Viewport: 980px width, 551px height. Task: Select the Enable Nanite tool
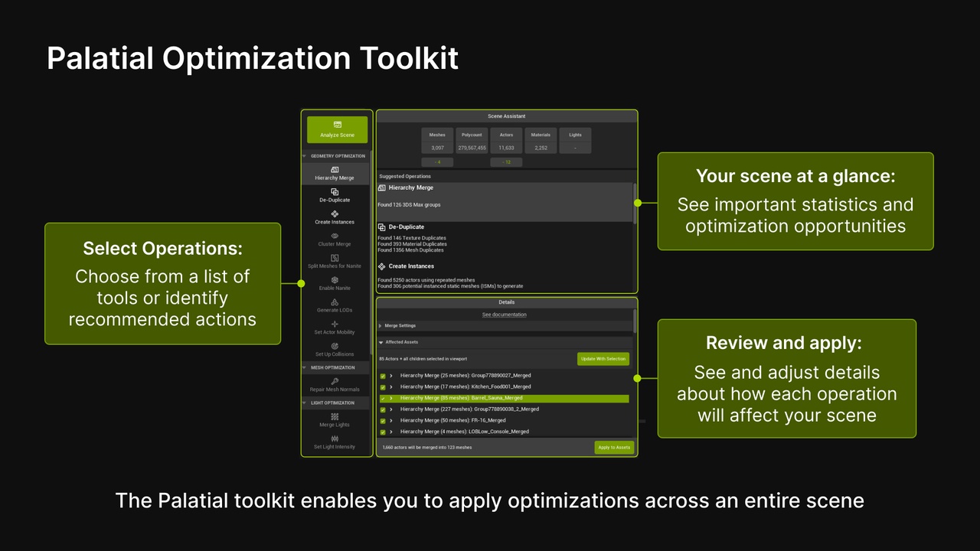pyautogui.click(x=335, y=284)
